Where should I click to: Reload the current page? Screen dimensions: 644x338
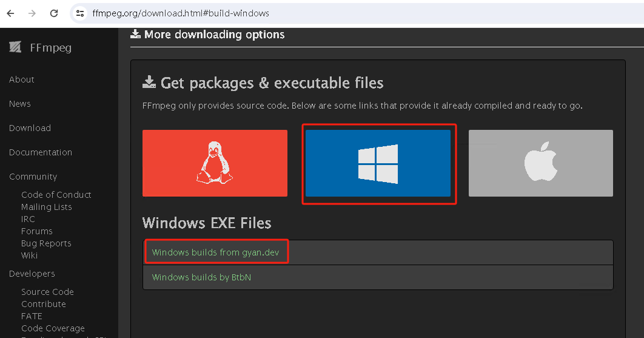[x=54, y=13]
